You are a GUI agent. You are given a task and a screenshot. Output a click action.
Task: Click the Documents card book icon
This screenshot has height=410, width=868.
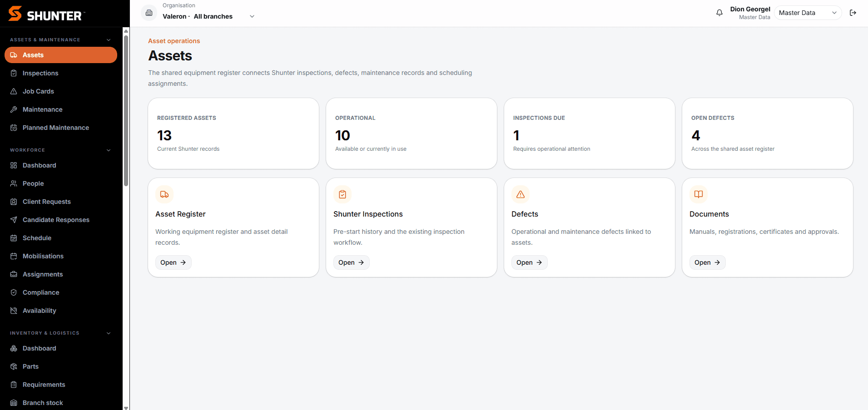699,194
